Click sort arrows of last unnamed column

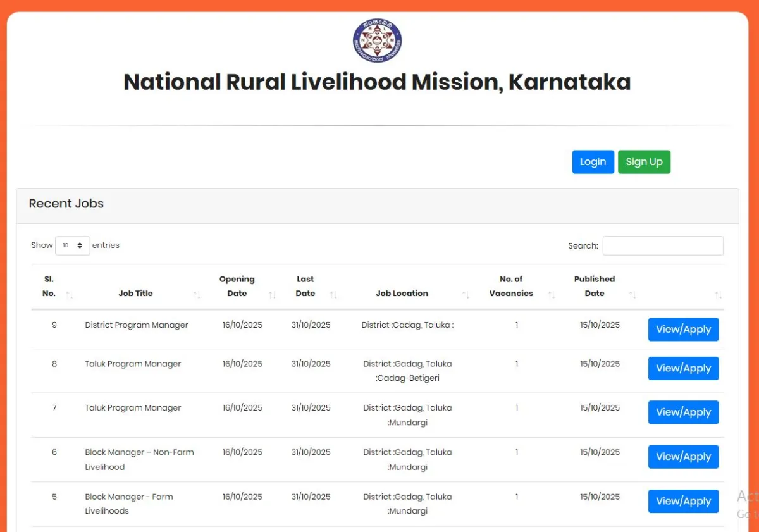pos(718,295)
